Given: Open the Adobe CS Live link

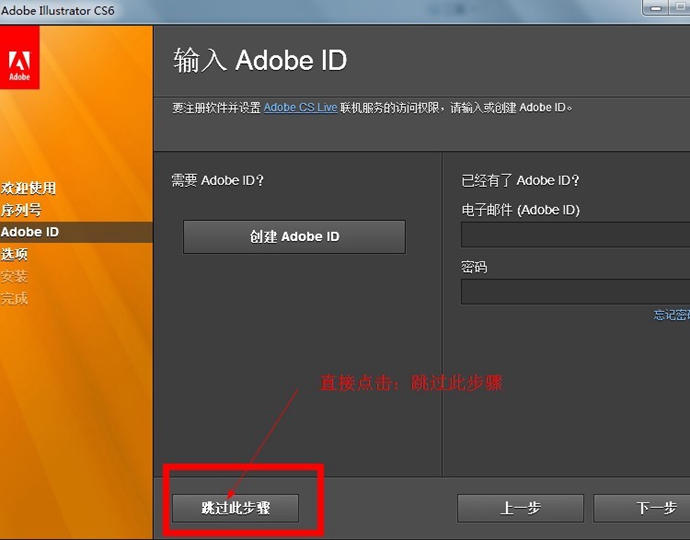Looking at the screenshot, I should 300,107.
